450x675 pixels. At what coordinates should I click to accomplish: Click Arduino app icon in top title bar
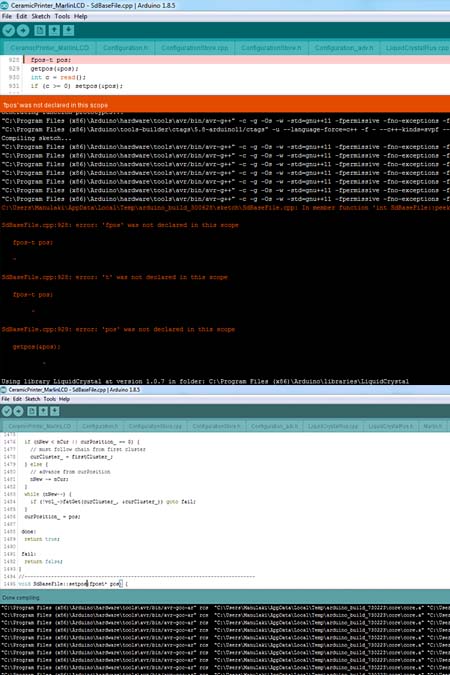[x=4, y=5]
